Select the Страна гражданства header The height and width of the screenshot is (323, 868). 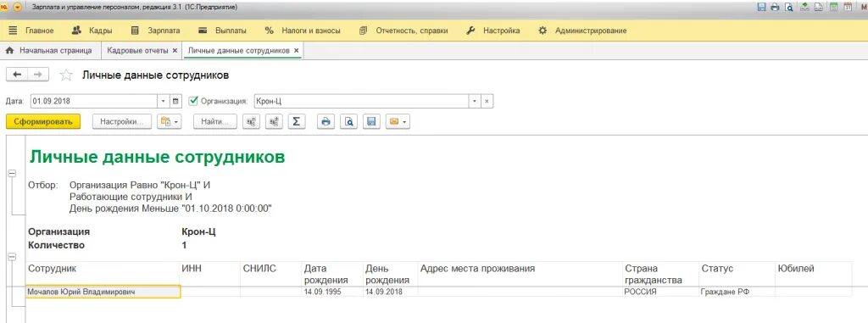pos(661,274)
